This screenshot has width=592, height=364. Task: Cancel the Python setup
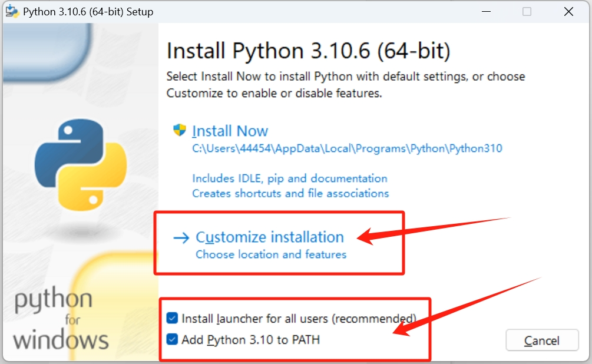pos(542,340)
